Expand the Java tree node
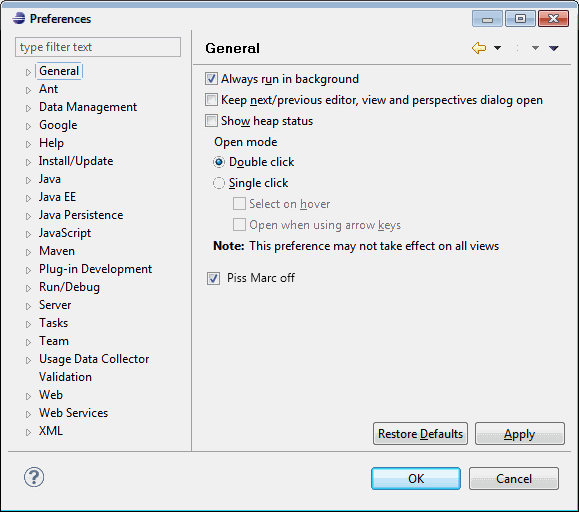Screen dimensions: 579x512 pyautogui.click(x=28, y=180)
